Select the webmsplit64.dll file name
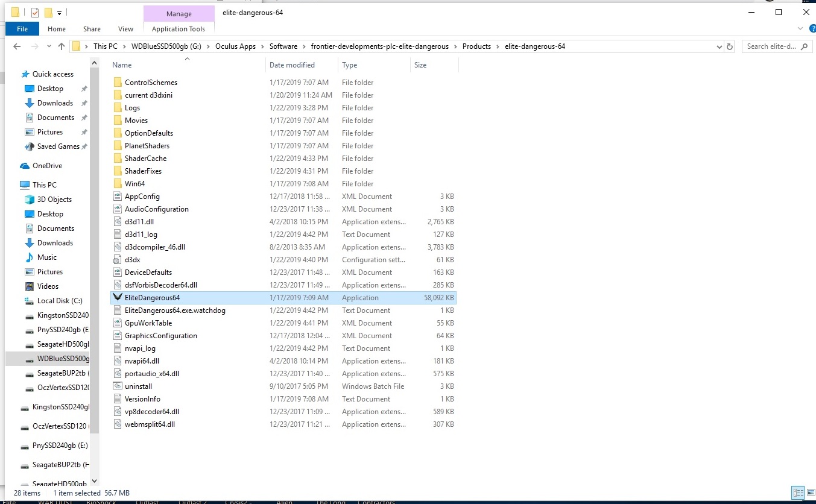Viewport: 816px width, 504px height. (x=150, y=424)
